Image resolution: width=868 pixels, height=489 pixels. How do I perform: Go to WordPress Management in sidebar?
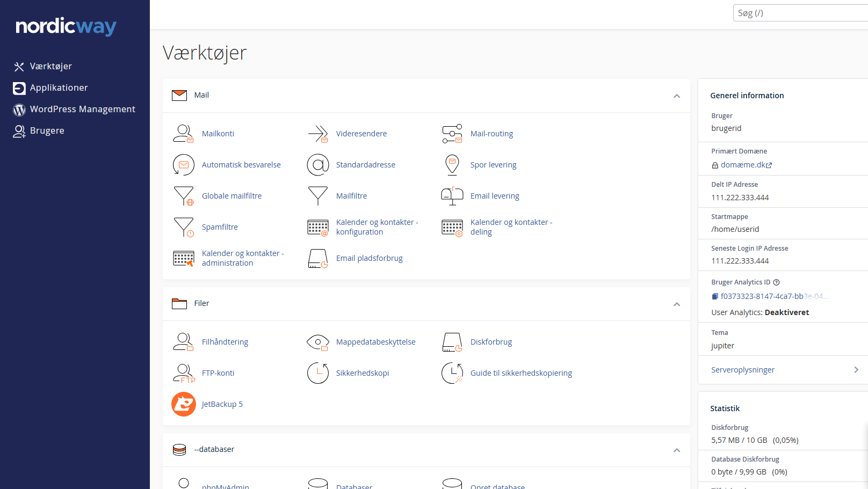(82, 110)
